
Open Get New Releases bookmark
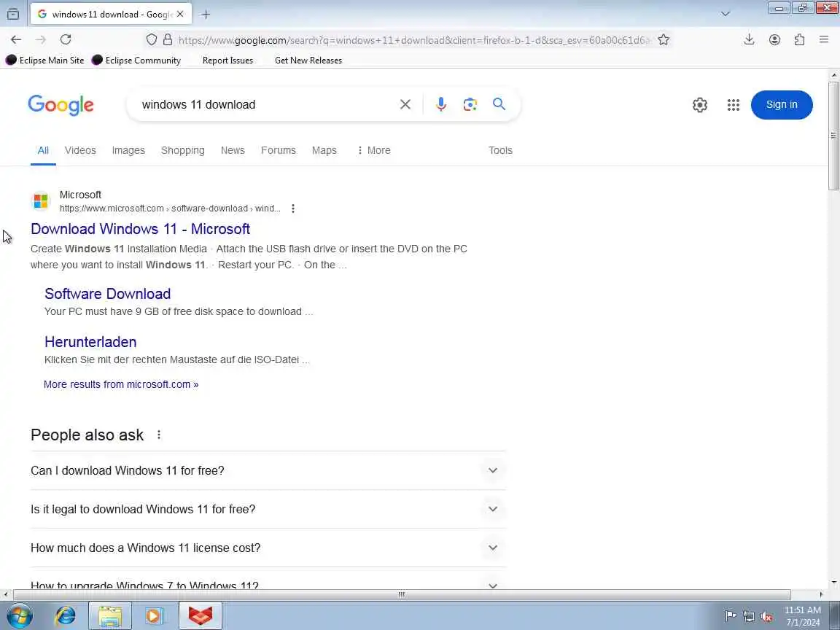[308, 60]
